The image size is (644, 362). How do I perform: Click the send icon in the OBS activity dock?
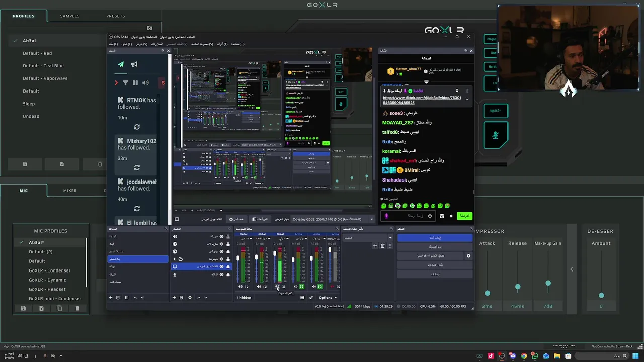click(121, 64)
